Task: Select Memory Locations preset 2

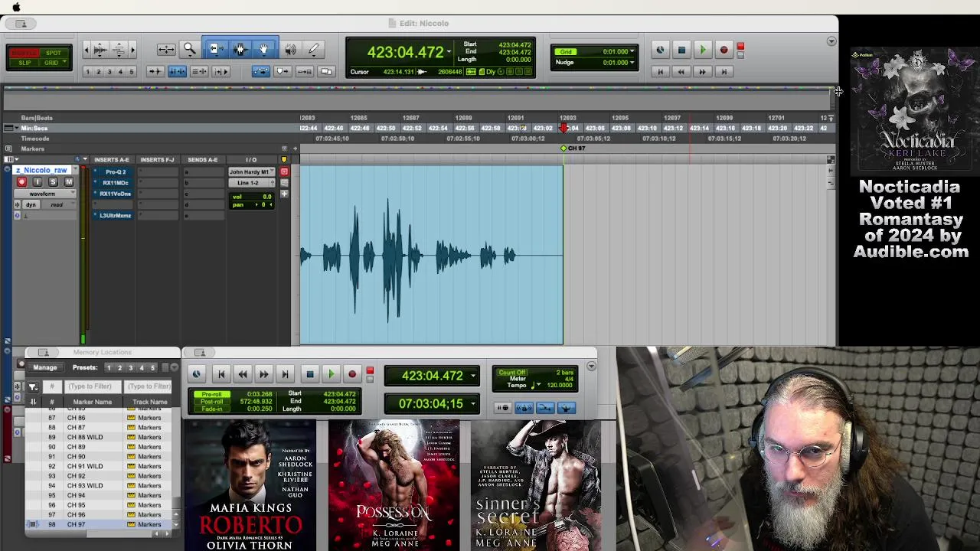Action: 119,368
